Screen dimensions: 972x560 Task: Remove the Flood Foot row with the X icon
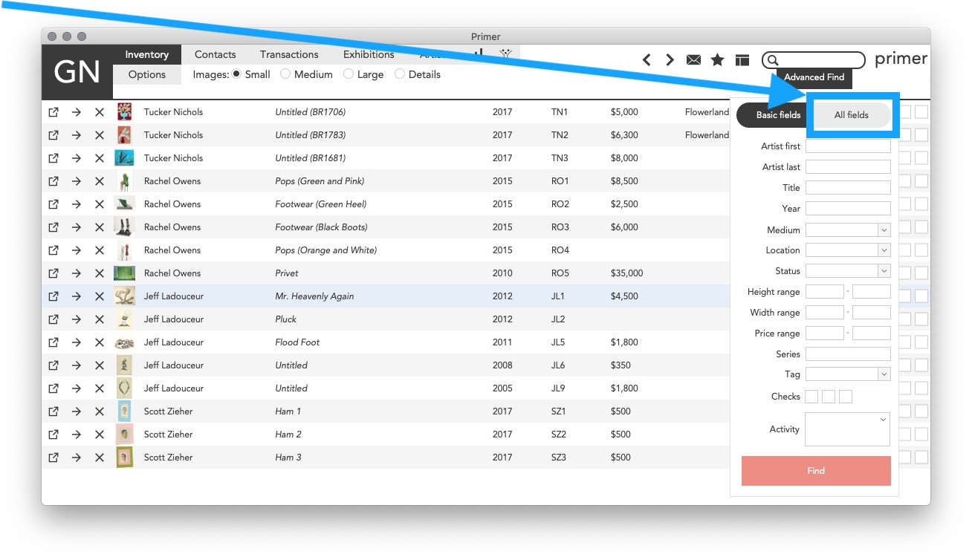click(x=100, y=342)
